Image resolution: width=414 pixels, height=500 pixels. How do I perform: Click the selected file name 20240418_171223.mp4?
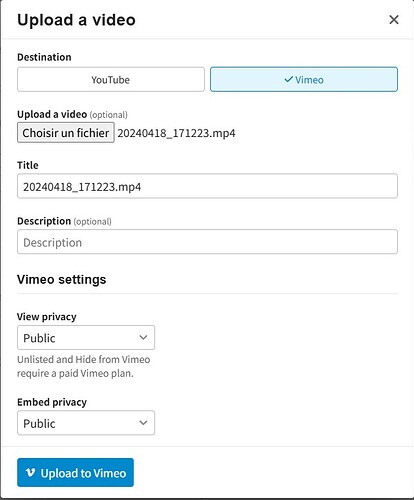pos(176,133)
